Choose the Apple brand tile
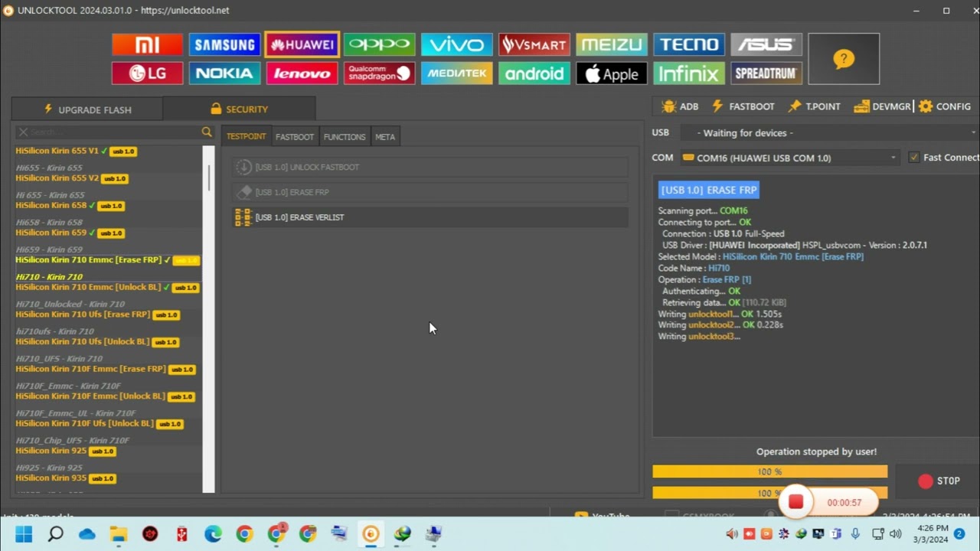The height and width of the screenshot is (551, 980). (611, 73)
